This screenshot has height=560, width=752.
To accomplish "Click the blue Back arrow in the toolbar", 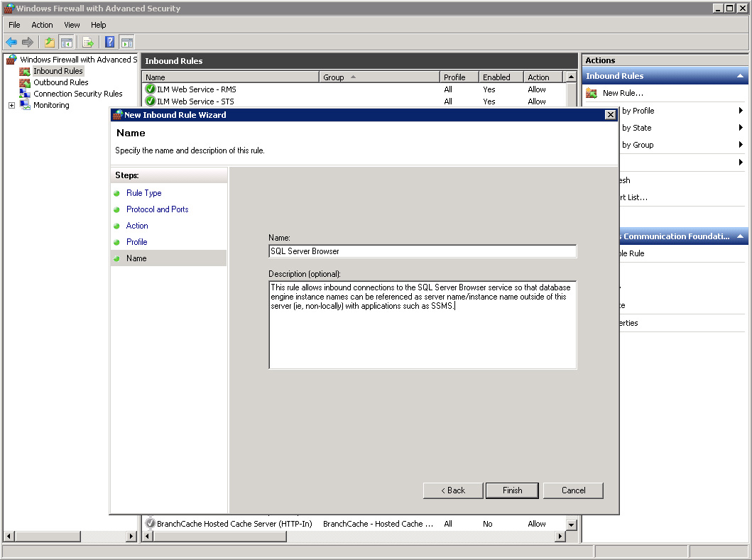I will point(11,42).
